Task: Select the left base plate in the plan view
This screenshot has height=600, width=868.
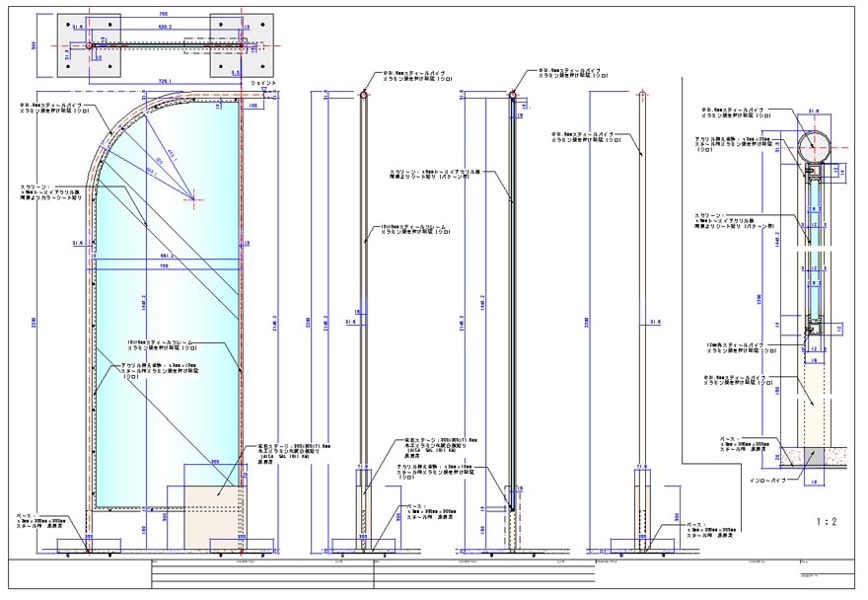Action: 89,45
